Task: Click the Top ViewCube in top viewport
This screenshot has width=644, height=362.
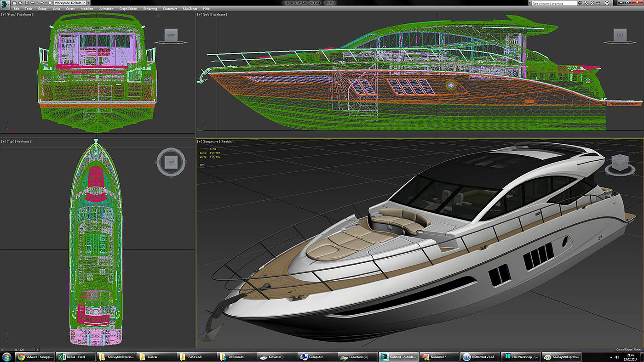Action: click(x=171, y=162)
